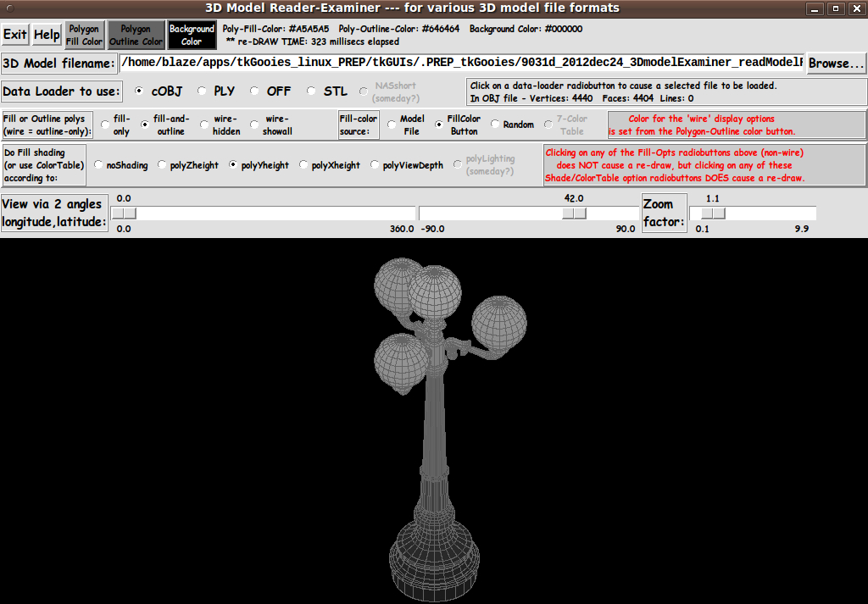Click the 'Zoom factor:' label
Screen dimensions: 868x604
coord(665,213)
